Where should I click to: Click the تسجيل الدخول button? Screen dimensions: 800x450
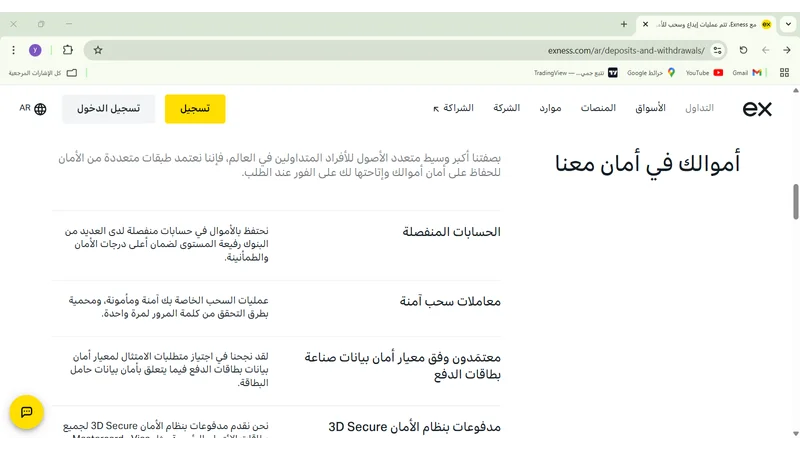[x=108, y=108]
